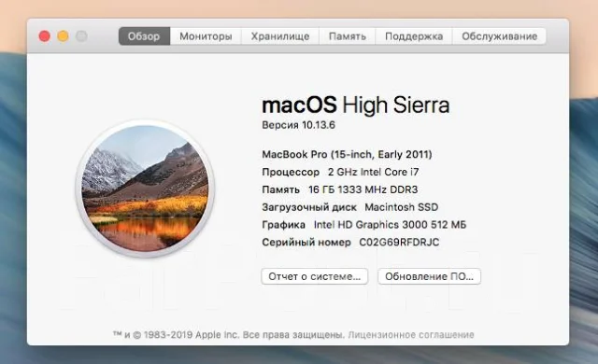Open the Лицензионное соглашение link
The height and width of the screenshot is (364, 598).
coord(411,335)
